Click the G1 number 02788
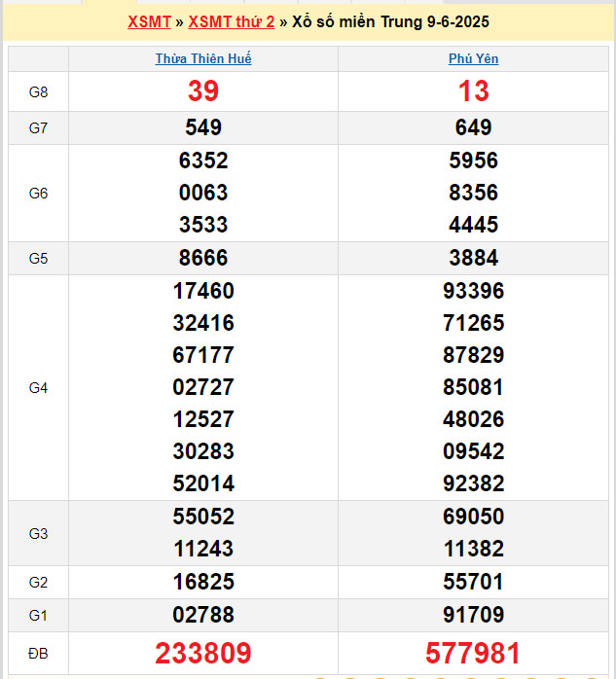Image resolution: width=616 pixels, height=679 pixels. [203, 615]
